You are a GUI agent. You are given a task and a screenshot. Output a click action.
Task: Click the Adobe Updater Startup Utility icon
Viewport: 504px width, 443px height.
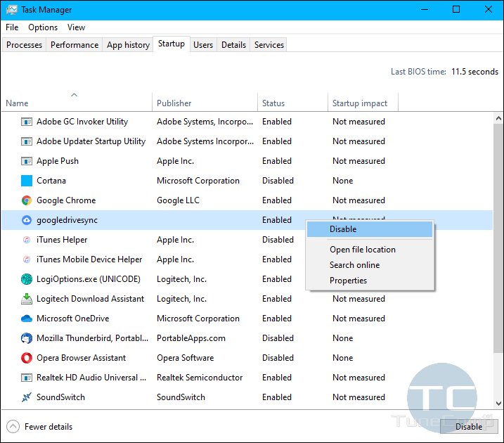click(x=27, y=141)
